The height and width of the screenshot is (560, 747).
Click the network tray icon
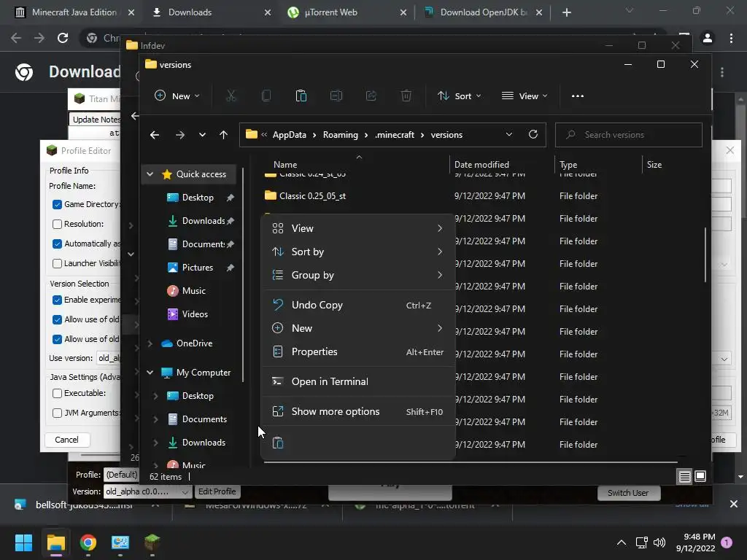tap(641, 542)
